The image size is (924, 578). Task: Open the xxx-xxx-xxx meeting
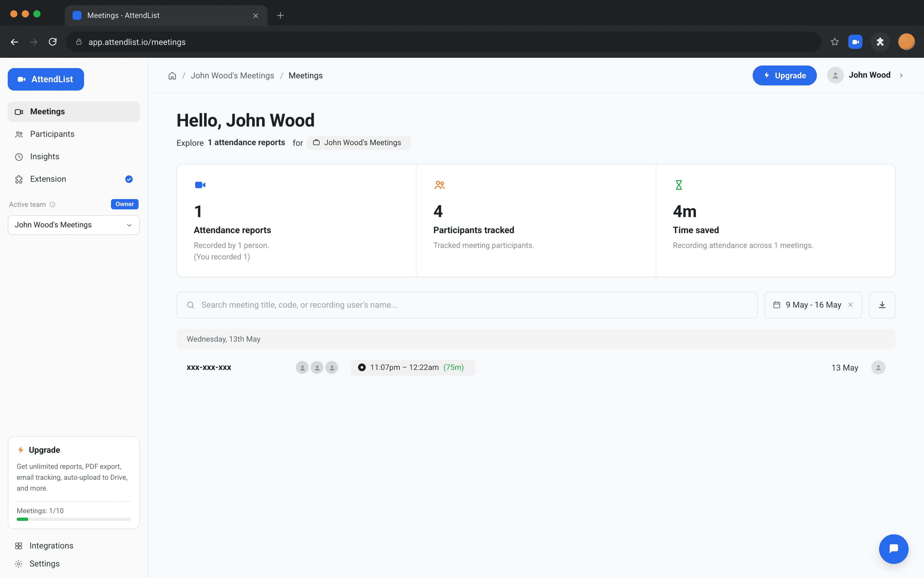coord(209,367)
